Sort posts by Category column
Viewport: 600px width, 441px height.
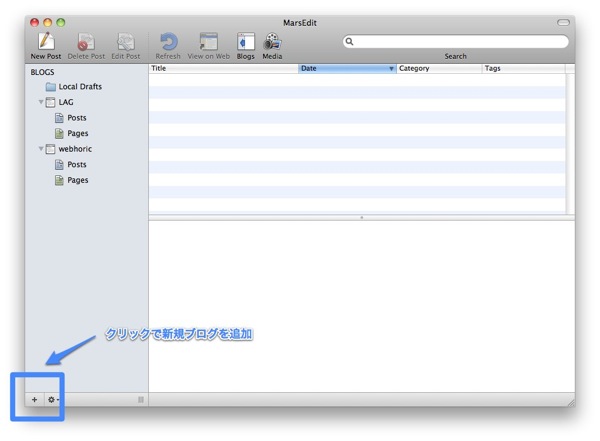[438, 68]
